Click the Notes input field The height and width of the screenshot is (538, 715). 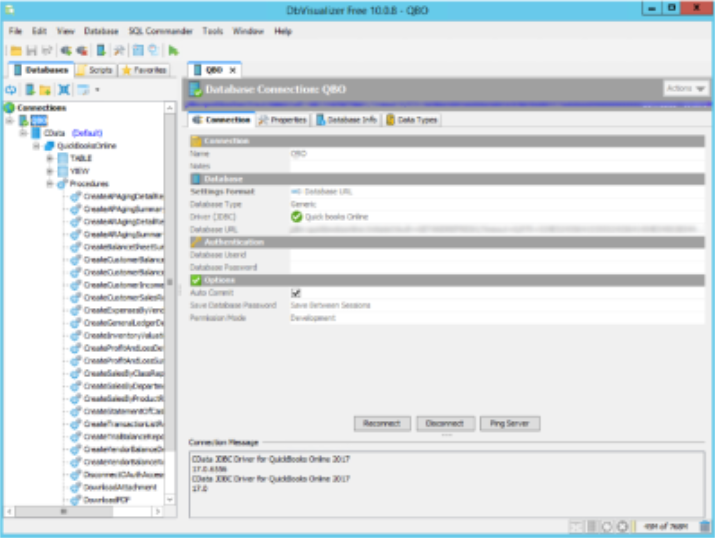(497, 166)
